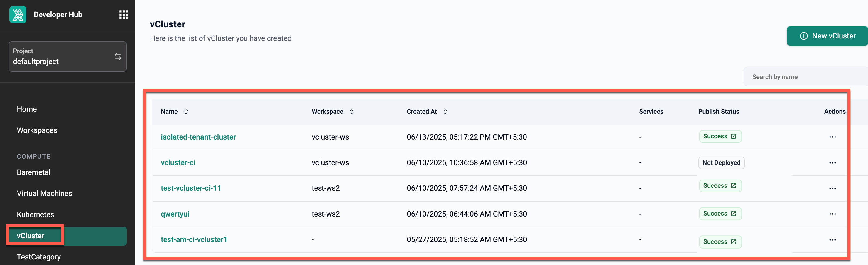Open actions menu for isolated-tenant-cluster
The image size is (868, 265).
point(832,137)
